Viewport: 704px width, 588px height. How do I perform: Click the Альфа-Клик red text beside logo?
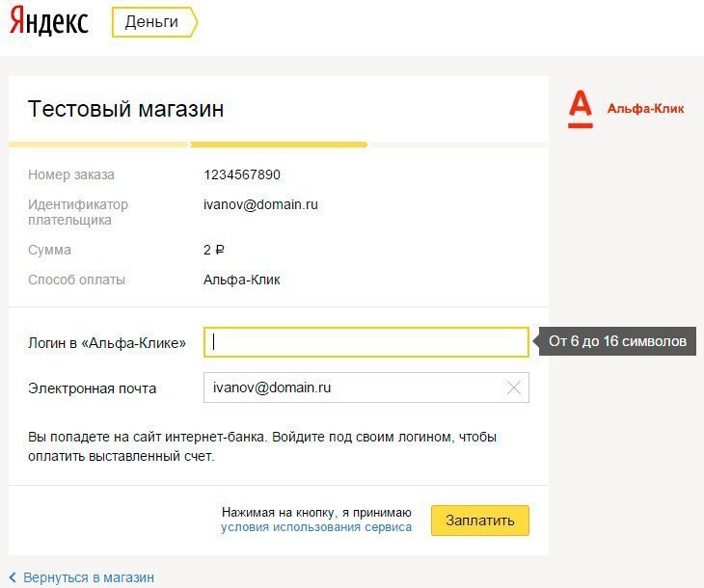tap(645, 109)
